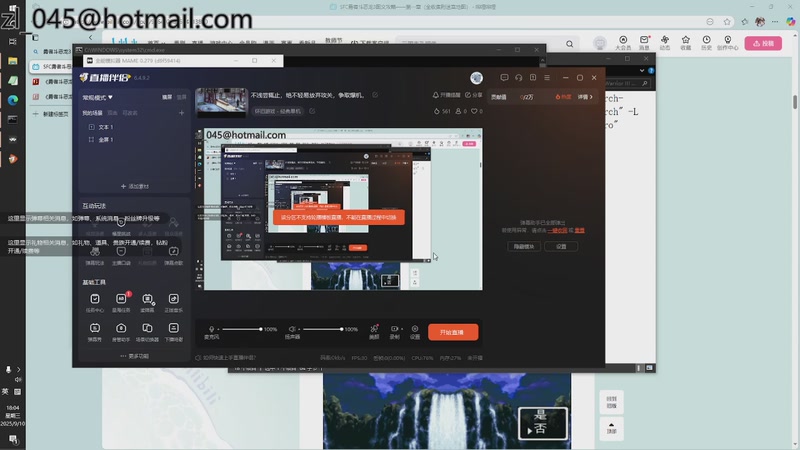
Task: Open 消息 messages icon in browser page
Action: pos(644,43)
